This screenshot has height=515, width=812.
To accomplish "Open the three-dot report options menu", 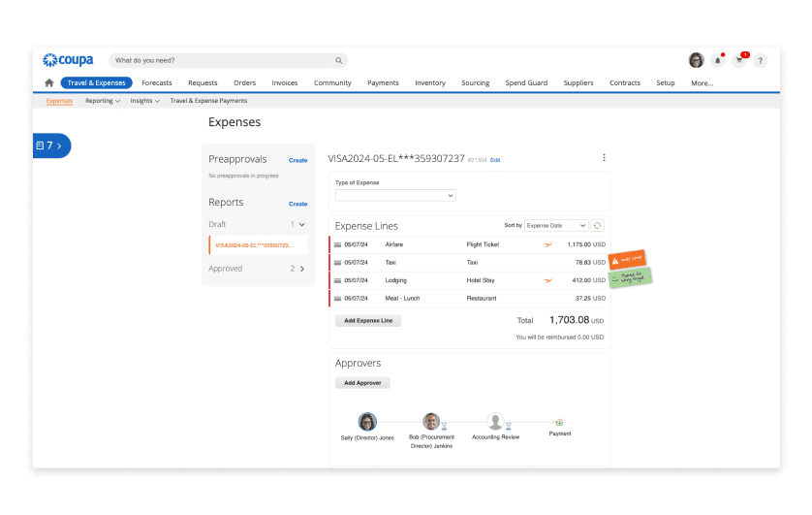I will tap(604, 158).
